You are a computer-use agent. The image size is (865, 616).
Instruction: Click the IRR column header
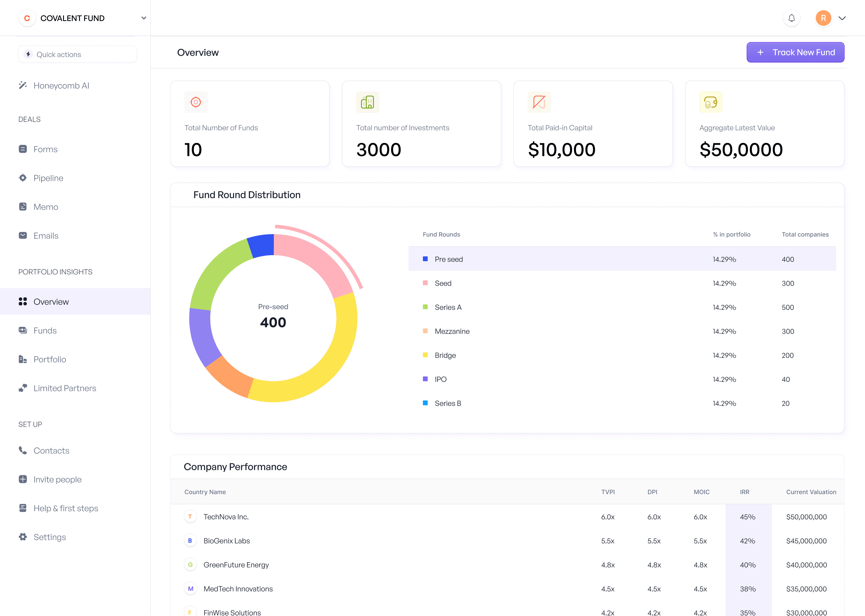pyautogui.click(x=745, y=492)
